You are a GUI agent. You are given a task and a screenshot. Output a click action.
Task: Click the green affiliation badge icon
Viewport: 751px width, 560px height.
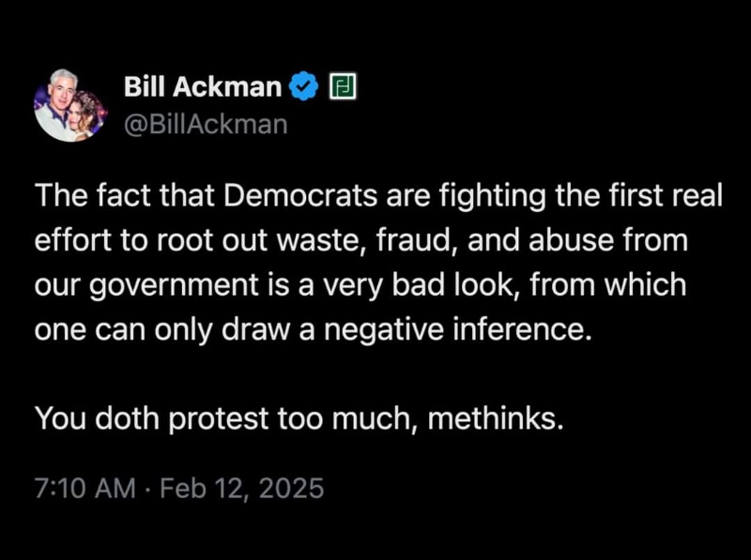(339, 88)
